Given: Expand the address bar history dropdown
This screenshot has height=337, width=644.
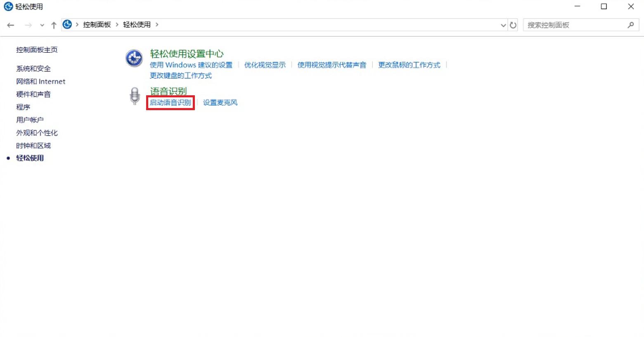Looking at the screenshot, I should [503, 25].
